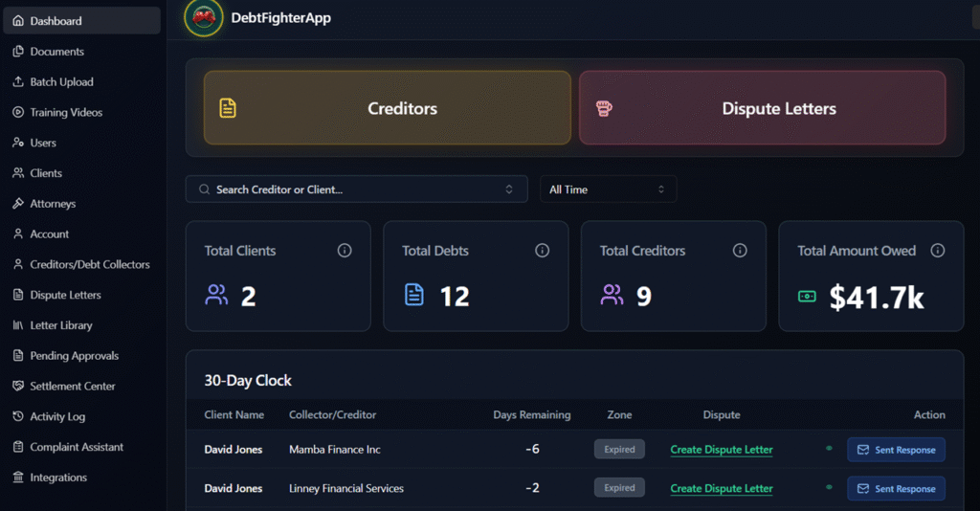
Task: Click Sent Response for Linney Financial Services
Action: [x=896, y=488]
